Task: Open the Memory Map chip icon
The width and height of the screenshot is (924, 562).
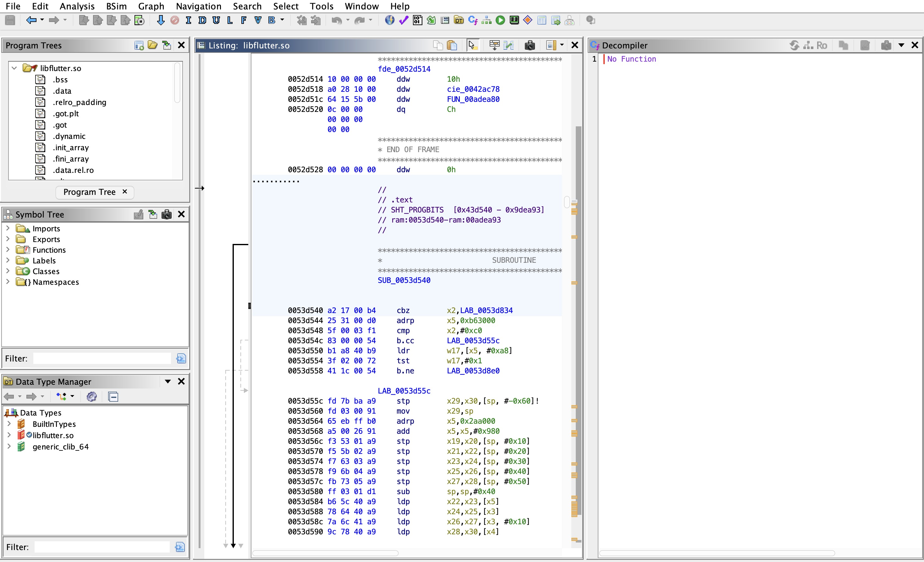Action: (x=514, y=20)
